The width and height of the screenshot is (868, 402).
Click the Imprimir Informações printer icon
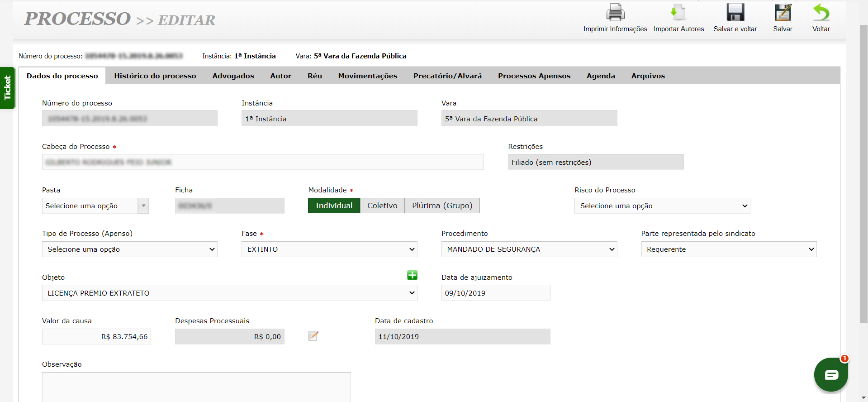click(615, 13)
